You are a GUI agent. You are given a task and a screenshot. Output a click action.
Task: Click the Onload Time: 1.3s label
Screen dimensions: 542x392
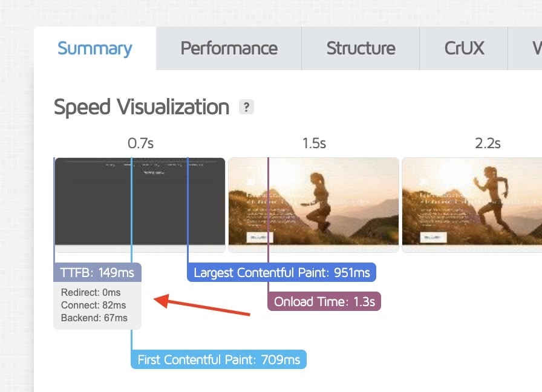coord(324,301)
